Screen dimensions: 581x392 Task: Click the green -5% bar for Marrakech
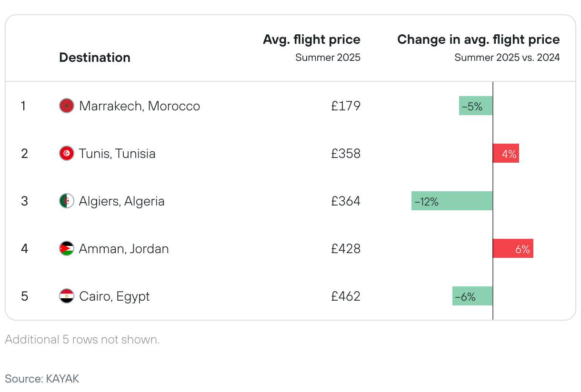[476, 106]
